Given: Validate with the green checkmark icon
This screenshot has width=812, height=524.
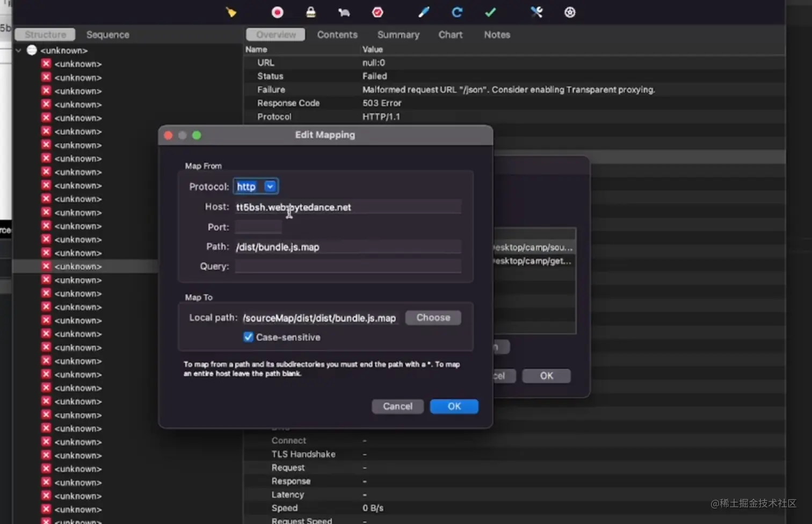Looking at the screenshot, I should (490, 12).
